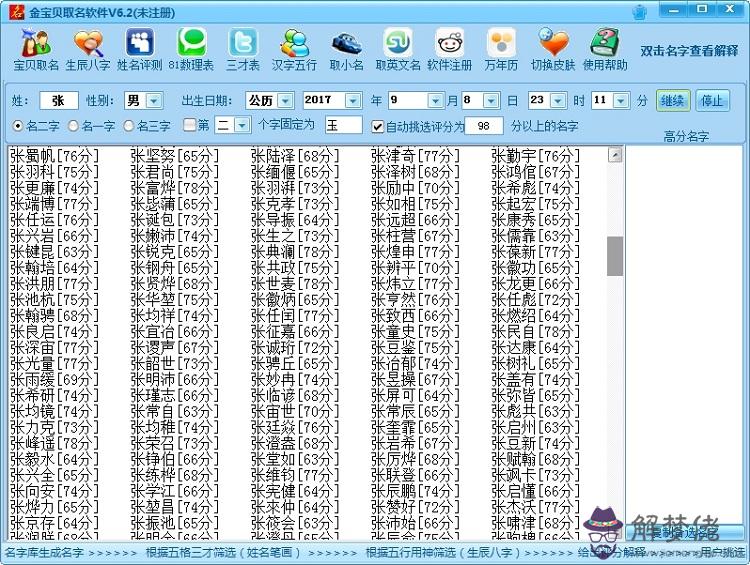Select name 张维钧[77分]
The height and width of the screenshot is (565, 750).
pyautogui.click(x=295, y=476)
